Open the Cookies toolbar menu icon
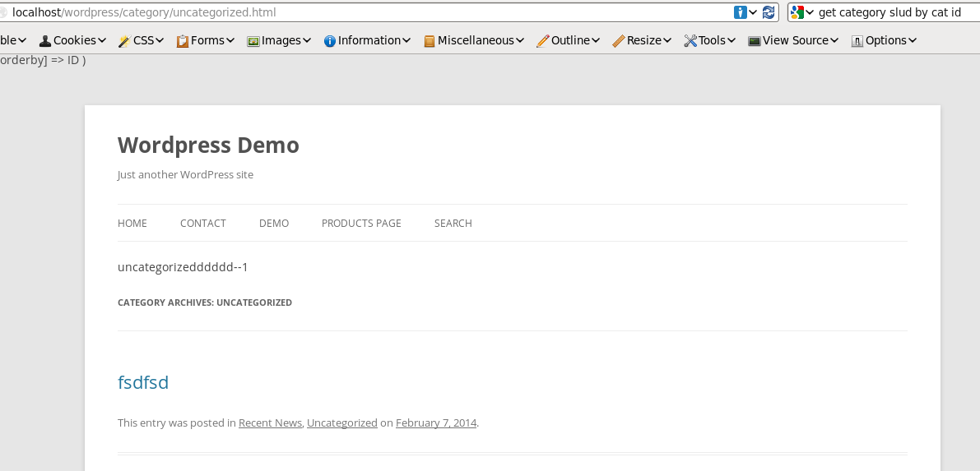This screenshot has height=471, width=980. 45,40
